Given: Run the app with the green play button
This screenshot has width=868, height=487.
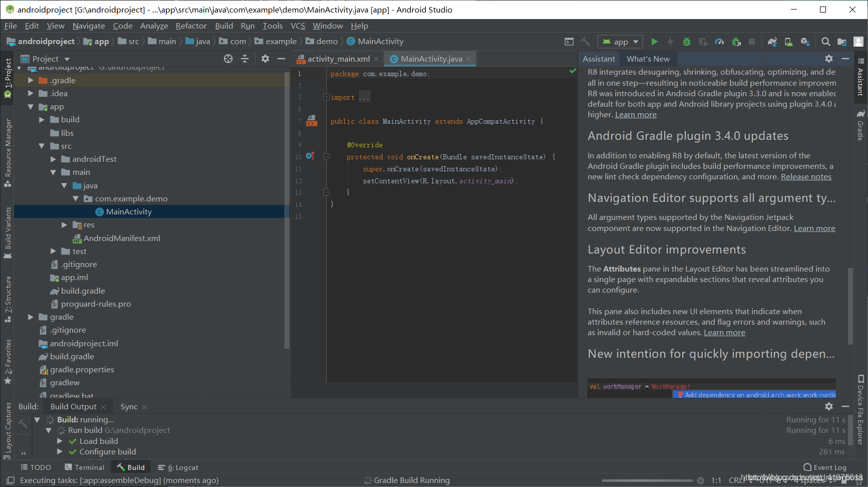Looking at the screenshot, I should 654,42.
